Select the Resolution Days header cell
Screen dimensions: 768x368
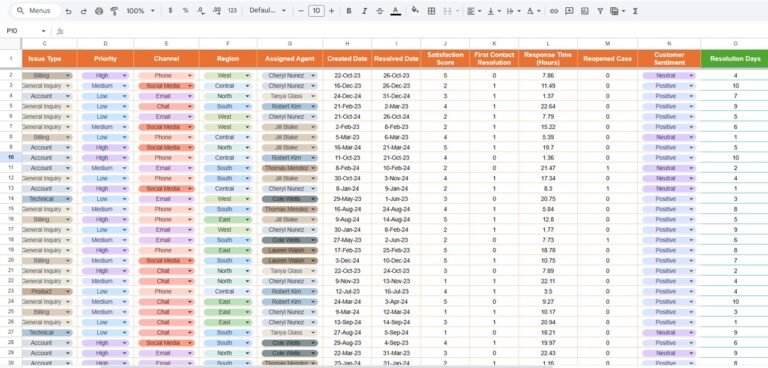coord(735,59)
